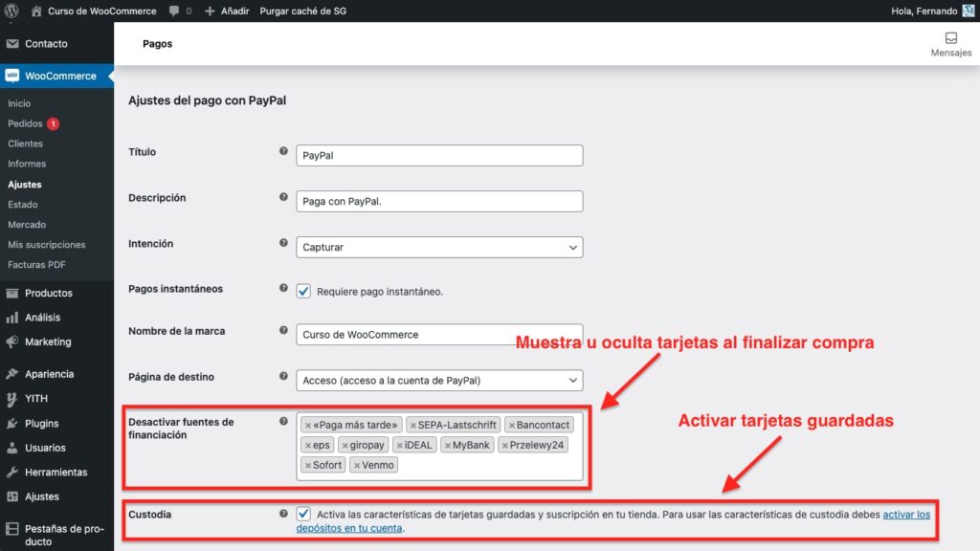The height and width of the screenshot is (551, 980).
Task: Open the Mensajes inbox icon
Action: point(950,38)
